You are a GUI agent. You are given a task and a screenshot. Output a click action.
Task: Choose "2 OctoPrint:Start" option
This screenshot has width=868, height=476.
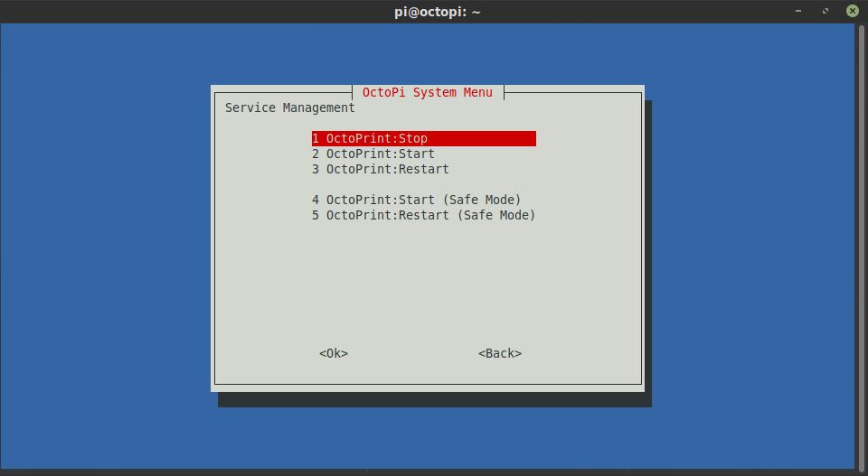tap(373, 154)
